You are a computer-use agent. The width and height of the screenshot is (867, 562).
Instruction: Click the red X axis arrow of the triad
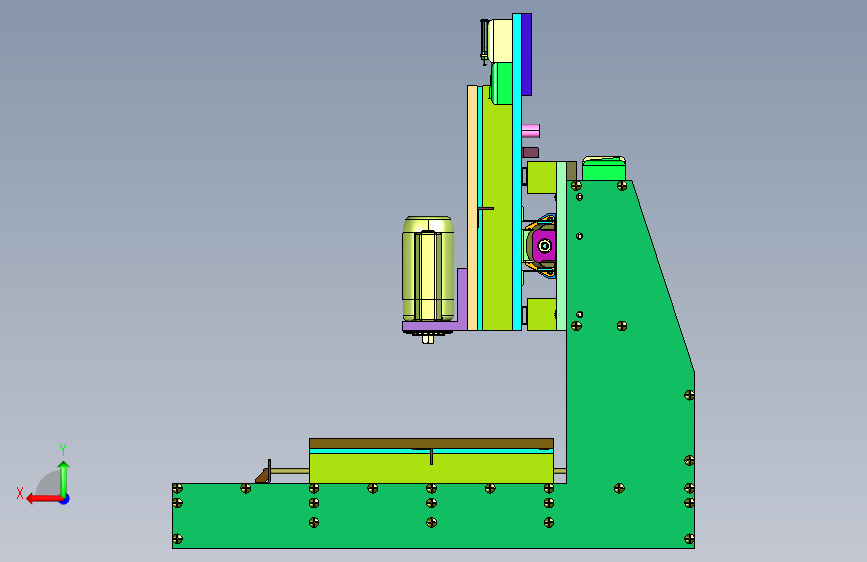[x=43, y=499]
